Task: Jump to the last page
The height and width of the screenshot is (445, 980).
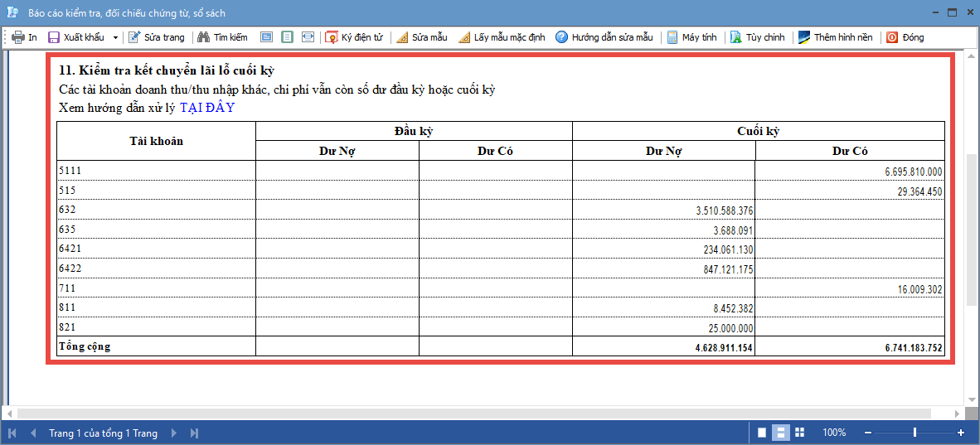Action: [x=194, y=433]
